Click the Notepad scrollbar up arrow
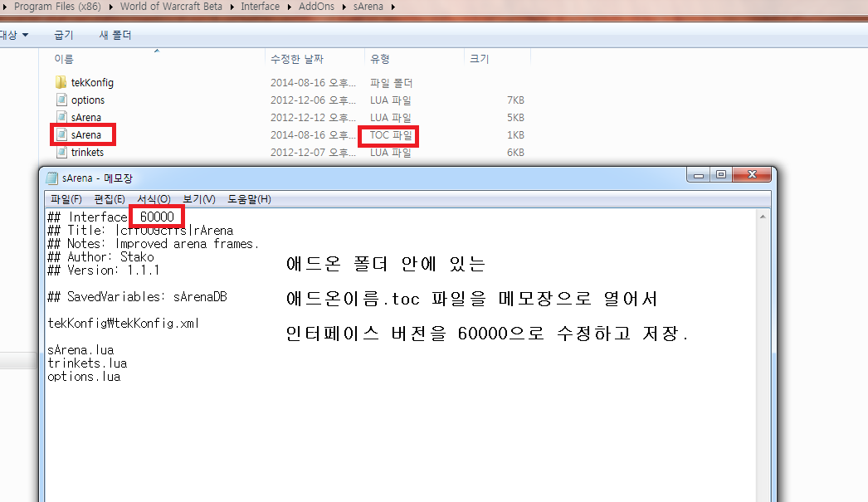 (x=763, y=217)
